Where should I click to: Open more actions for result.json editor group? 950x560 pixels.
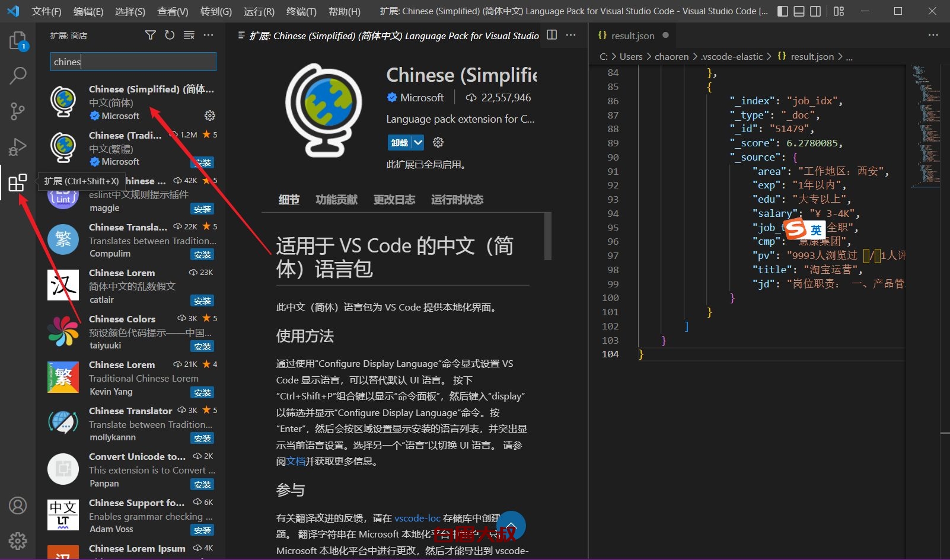933,35
